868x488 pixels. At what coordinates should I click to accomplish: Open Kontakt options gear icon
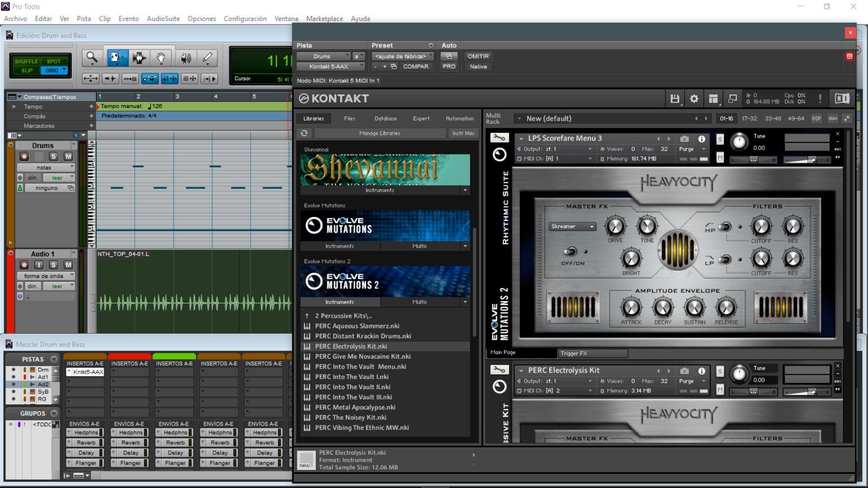pyautogui.click(x=694, y=99)
